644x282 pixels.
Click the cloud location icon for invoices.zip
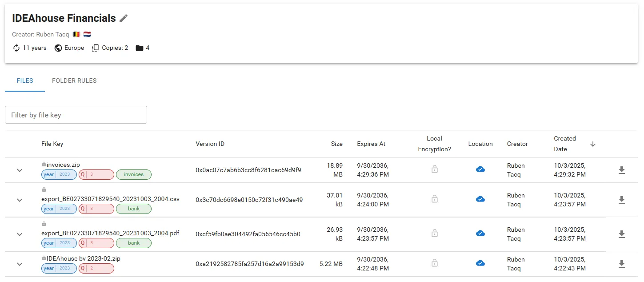click(x=480, y=169)
